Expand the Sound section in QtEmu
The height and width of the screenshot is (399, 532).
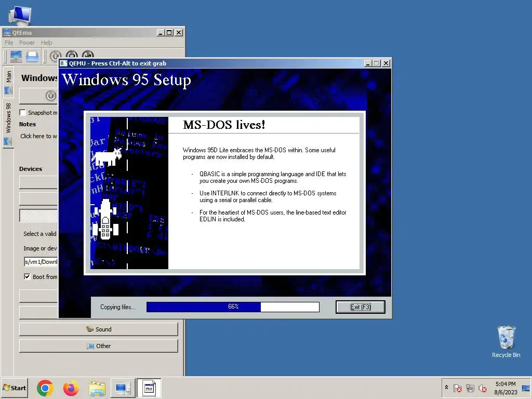[98, 329]
